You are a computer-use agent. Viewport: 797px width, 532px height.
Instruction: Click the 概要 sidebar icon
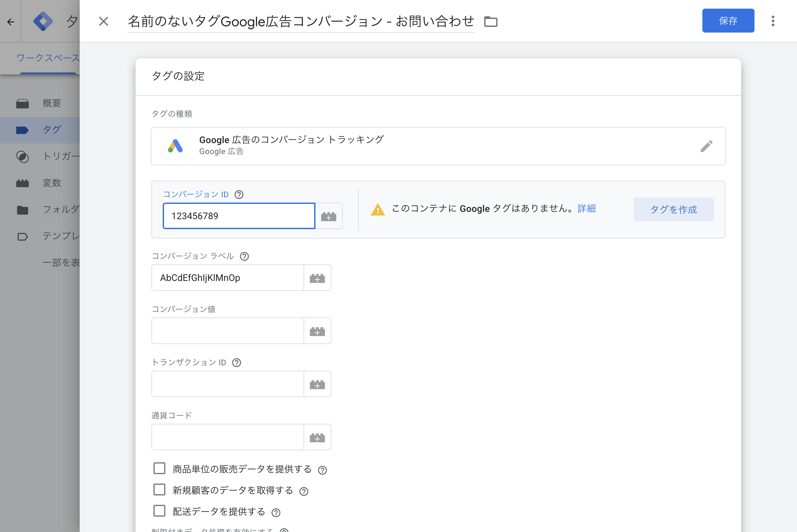(22, 104)
